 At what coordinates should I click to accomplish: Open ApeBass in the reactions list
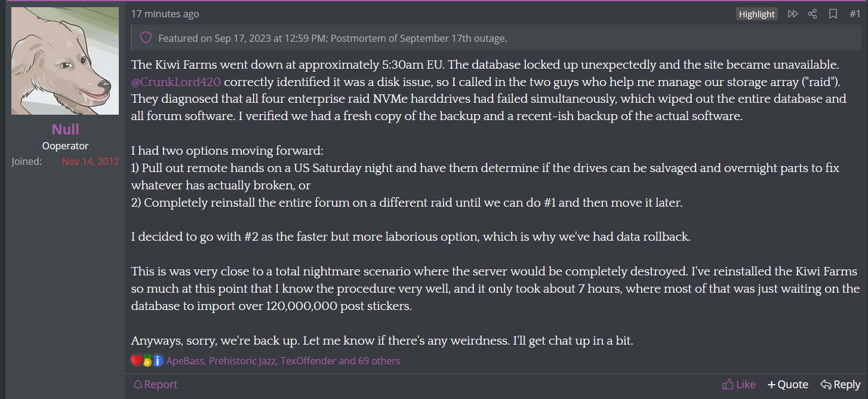click(185, 361)
